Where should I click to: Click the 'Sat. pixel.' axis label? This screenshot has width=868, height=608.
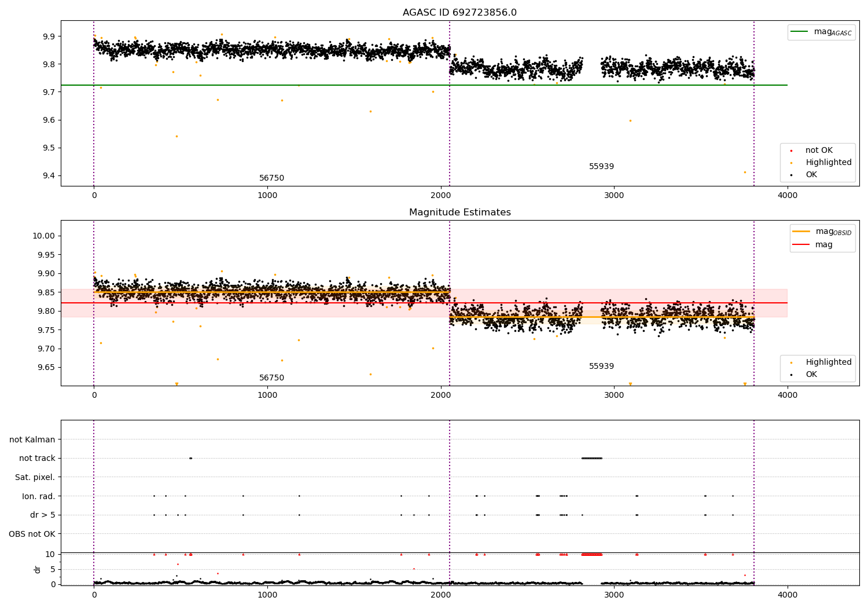point(35,478)
